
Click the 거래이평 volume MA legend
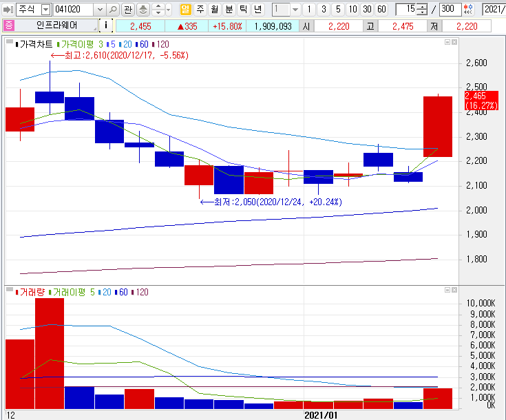[72, 292]
